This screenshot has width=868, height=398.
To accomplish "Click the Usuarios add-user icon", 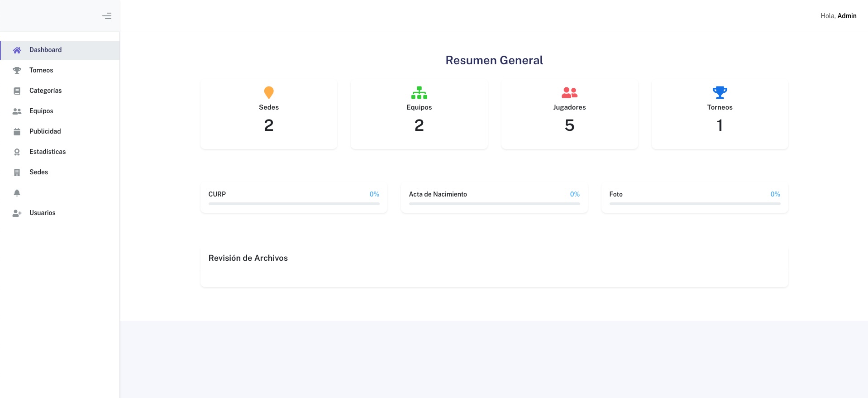I will (17, 213).
